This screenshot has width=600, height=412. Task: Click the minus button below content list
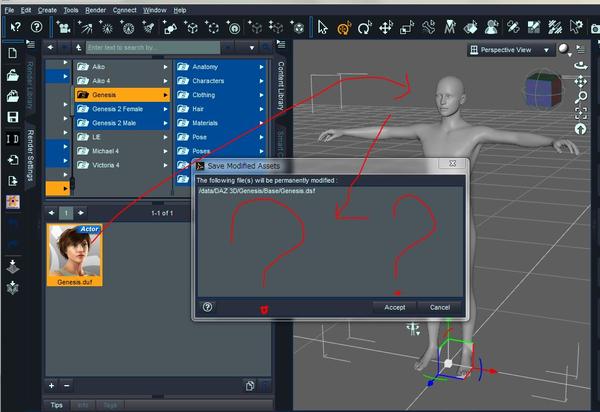pos(66,386)
